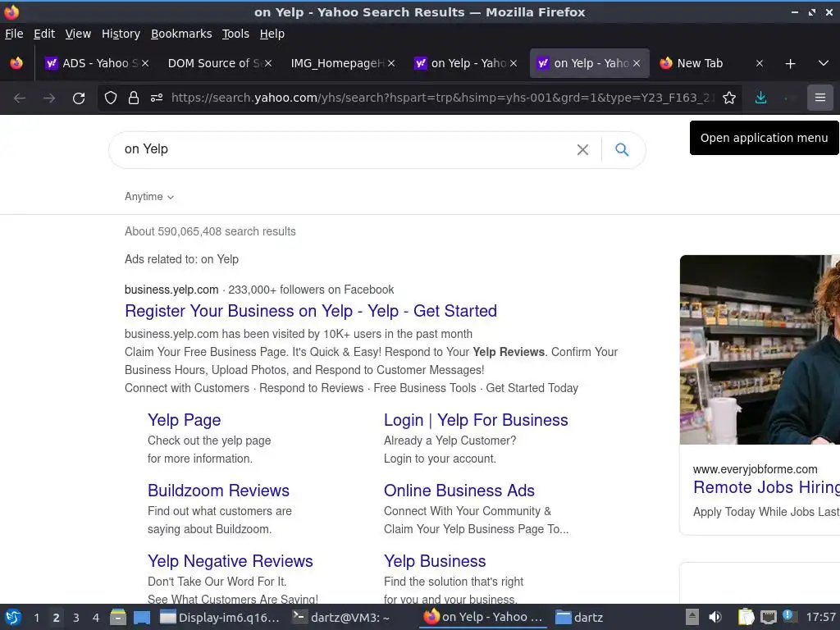Image resolution: width=840 pixels, height=630 pixels.
Task: Bookmark this page with the star
Action: click(x=729, y=98)
